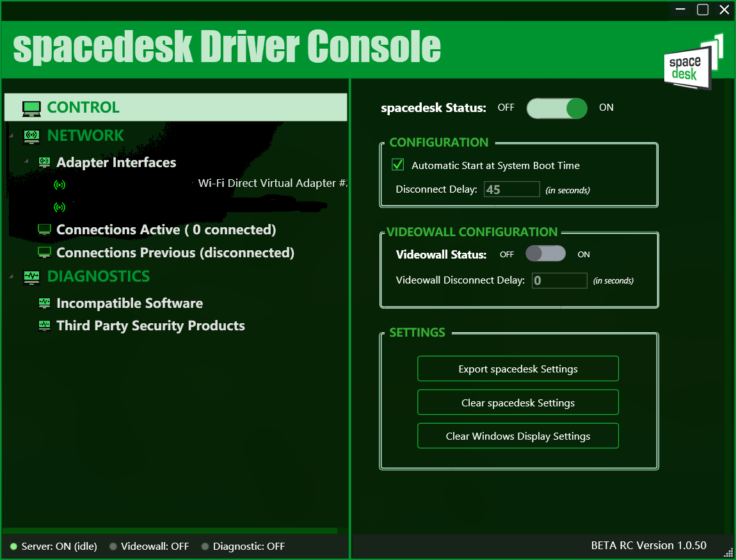The width and height of the screenshot is (736, 560).
Task: Select the CONTROL monitor icon
Action: (31, 108)
